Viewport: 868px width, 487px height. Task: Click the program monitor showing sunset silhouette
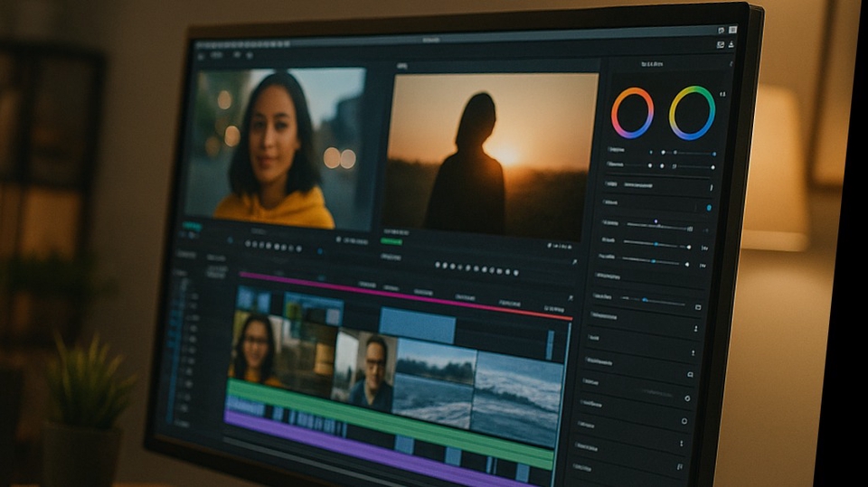click(490, 156)
